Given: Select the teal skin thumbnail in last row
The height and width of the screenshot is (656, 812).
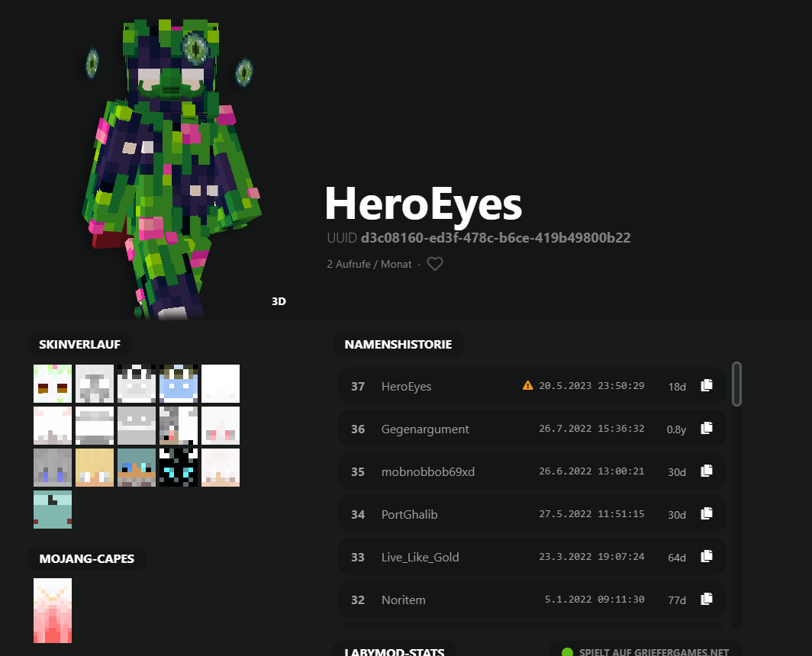Looking at the screenshot, I should tap(53, 510).
